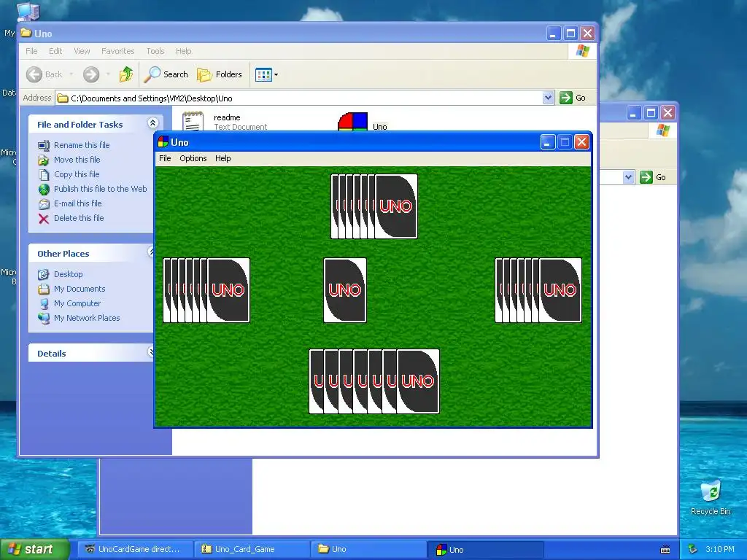The width and height of the screenshot is (747, 560).
Task: Click the network tray icon near clock
Action: (x=692, y=549)
